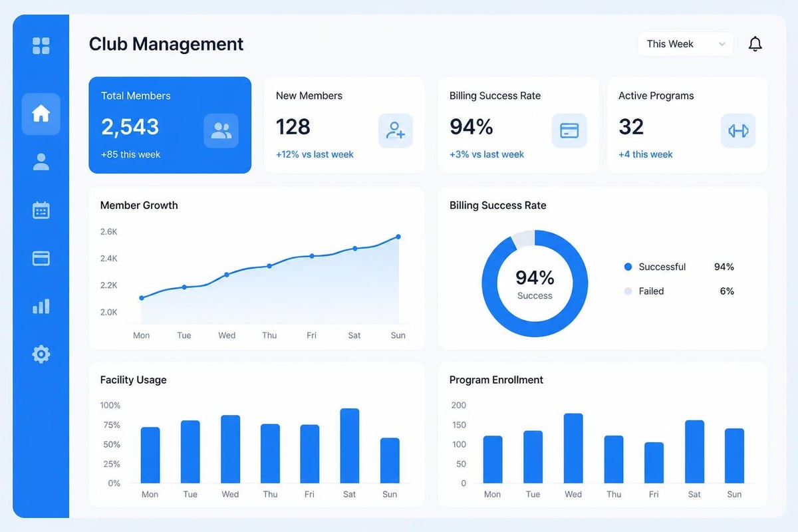Click the New Members value 128
This screenshot has width=798, height=532.
(x=293, y=126)
